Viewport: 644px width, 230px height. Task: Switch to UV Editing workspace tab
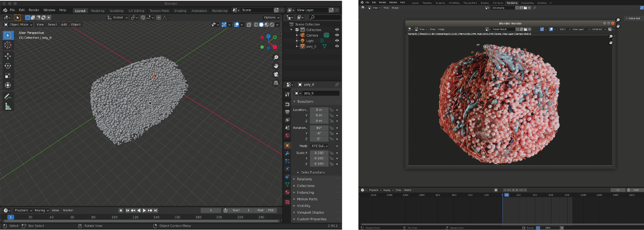tap(136, 11)
